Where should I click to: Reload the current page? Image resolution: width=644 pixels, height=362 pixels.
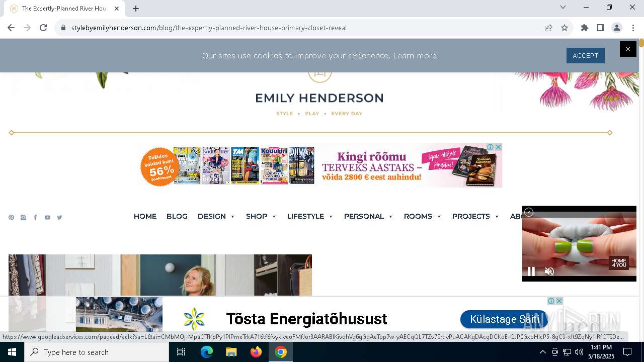click(43, 28)
